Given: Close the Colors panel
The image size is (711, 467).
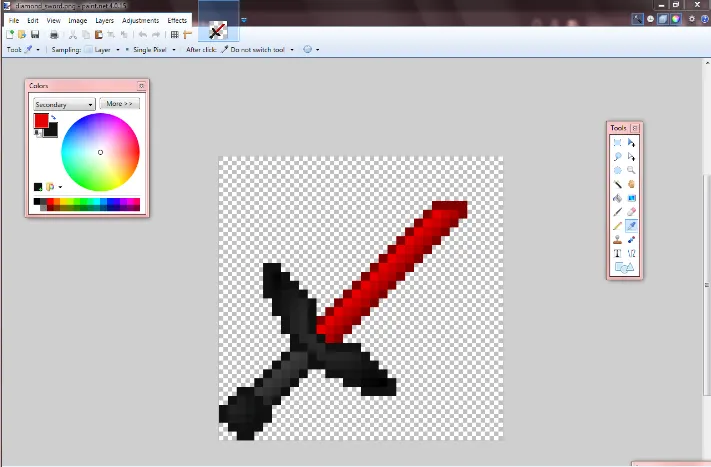Looking at the screenshot, I should [141, 86].
